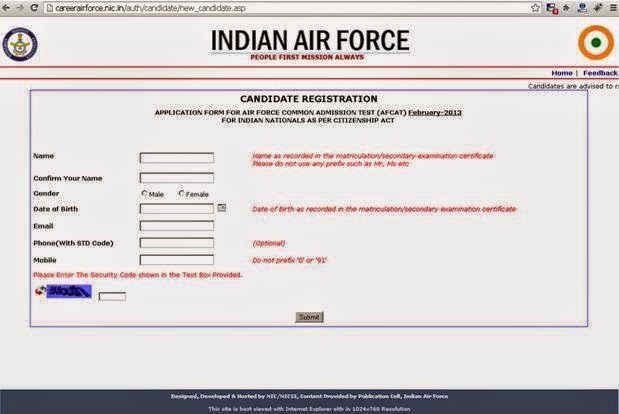Select the Female gender option
619x414 pixels.
tap(181, 193)
